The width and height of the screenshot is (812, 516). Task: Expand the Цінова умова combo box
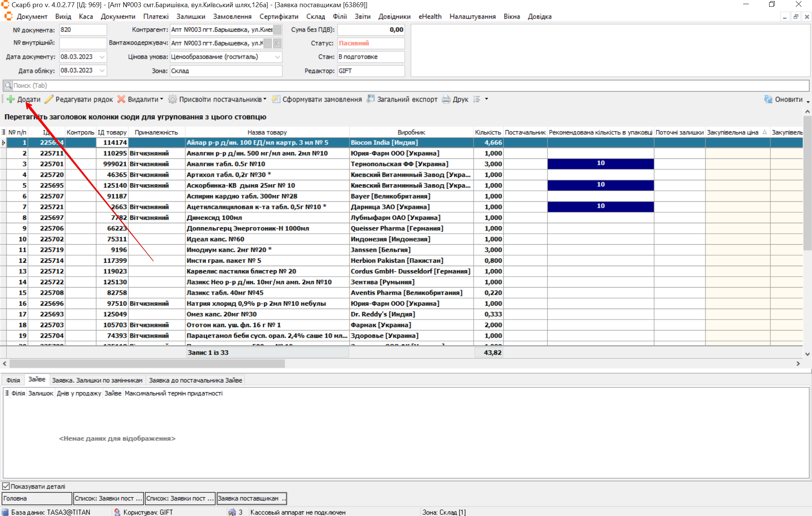click(x=277, y=57)
